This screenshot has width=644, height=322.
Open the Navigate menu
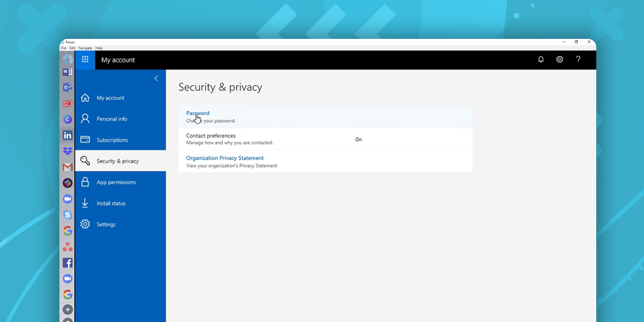[85, 48]
